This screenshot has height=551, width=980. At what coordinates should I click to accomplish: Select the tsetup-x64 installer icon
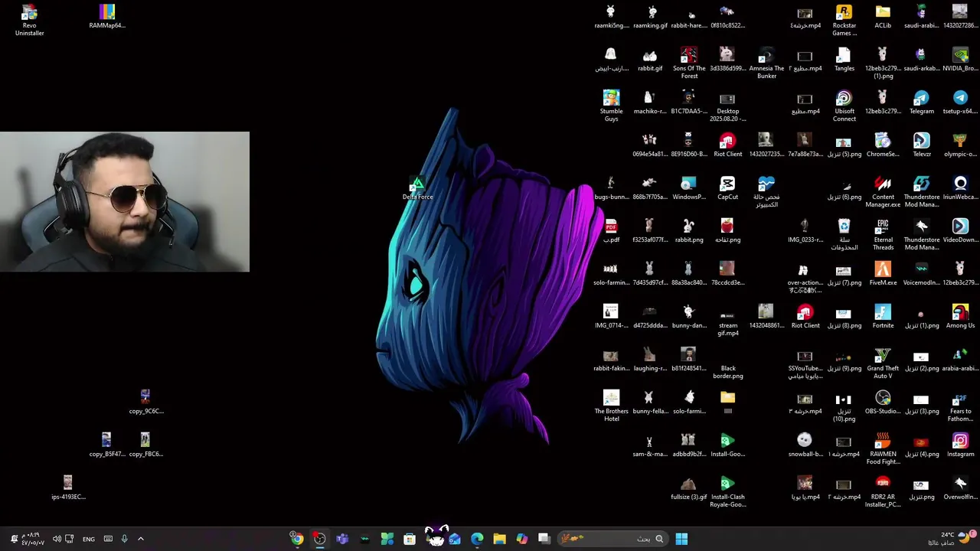click(960, 102)
